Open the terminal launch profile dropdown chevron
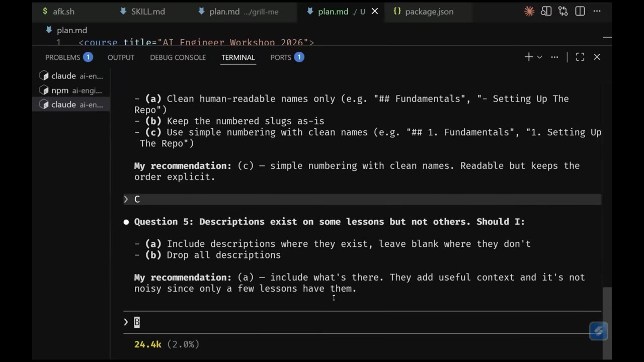 539,57
